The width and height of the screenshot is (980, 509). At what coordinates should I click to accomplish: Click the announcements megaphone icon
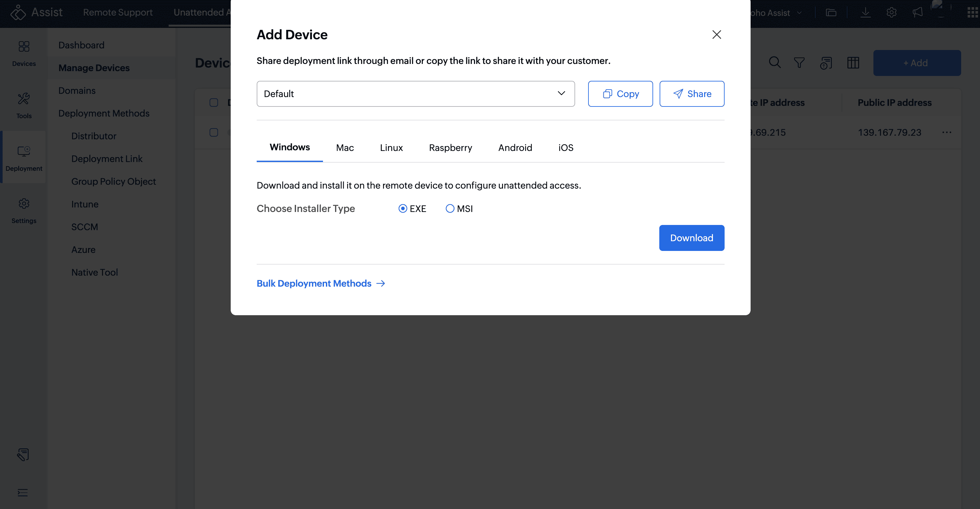coord(917,13)
